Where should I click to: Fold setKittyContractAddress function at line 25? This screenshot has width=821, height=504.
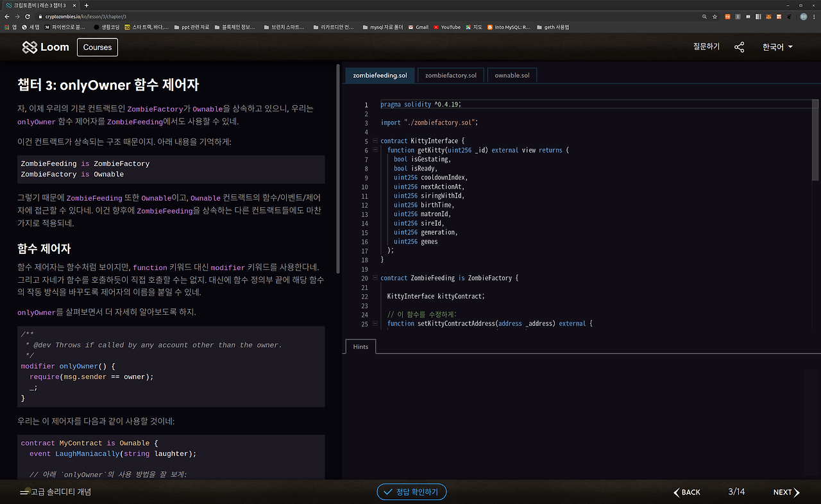(375, 324)
